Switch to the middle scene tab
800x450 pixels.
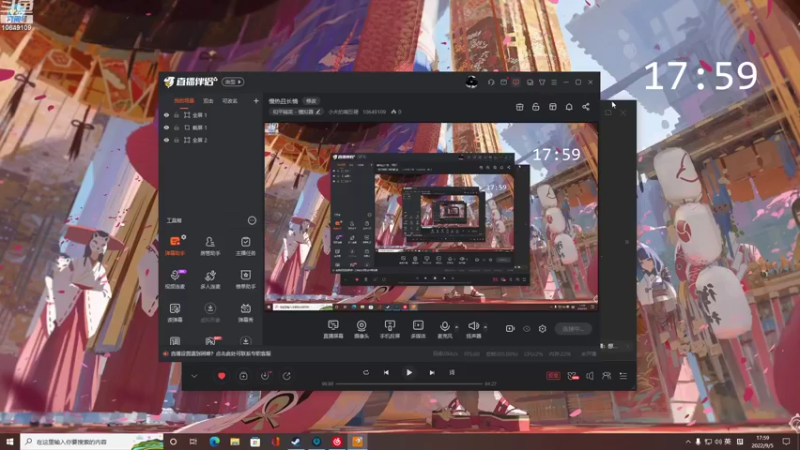208,101
